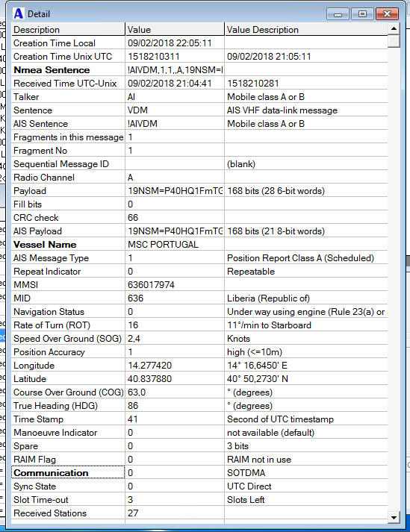Viewport: 410px width, 532px height.
Task: Click the Value Description column header
Action: pos(306,30)
